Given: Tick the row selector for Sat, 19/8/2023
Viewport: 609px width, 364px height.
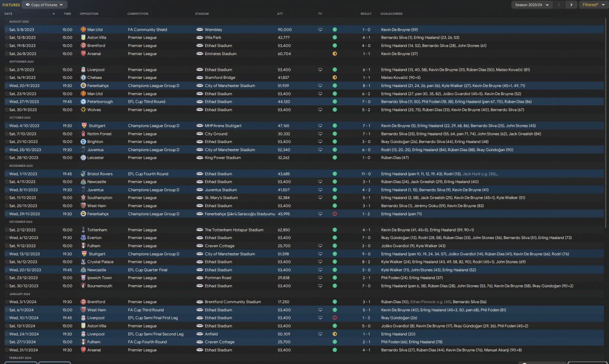Looking at the screenshot, I should (x=7, y=46).
